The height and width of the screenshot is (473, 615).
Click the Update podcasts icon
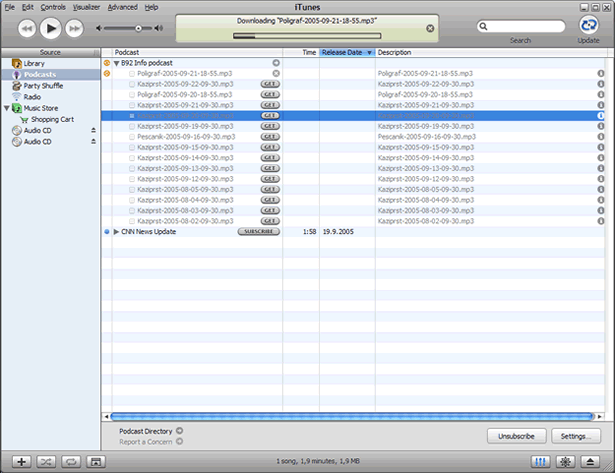(589, 25)
